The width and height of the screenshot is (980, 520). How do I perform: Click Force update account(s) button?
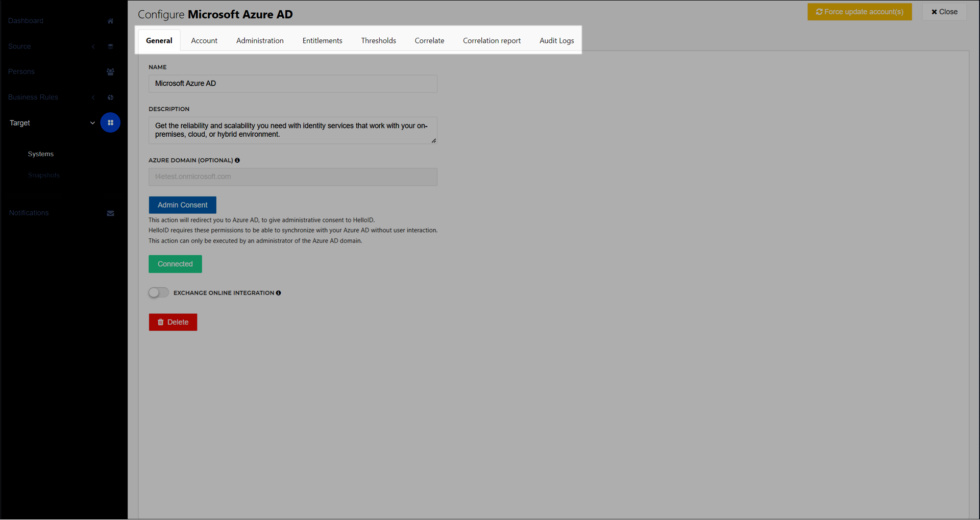click(x=860, y=12)
